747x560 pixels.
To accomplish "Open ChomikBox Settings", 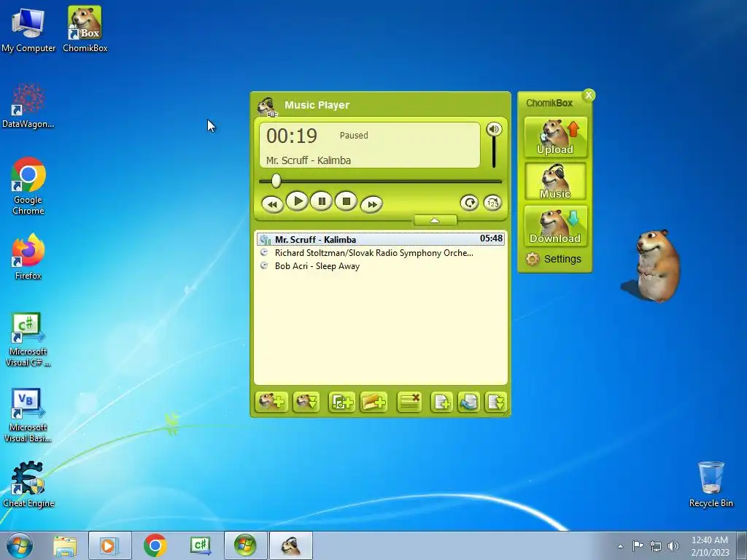I will click(554, 259).
